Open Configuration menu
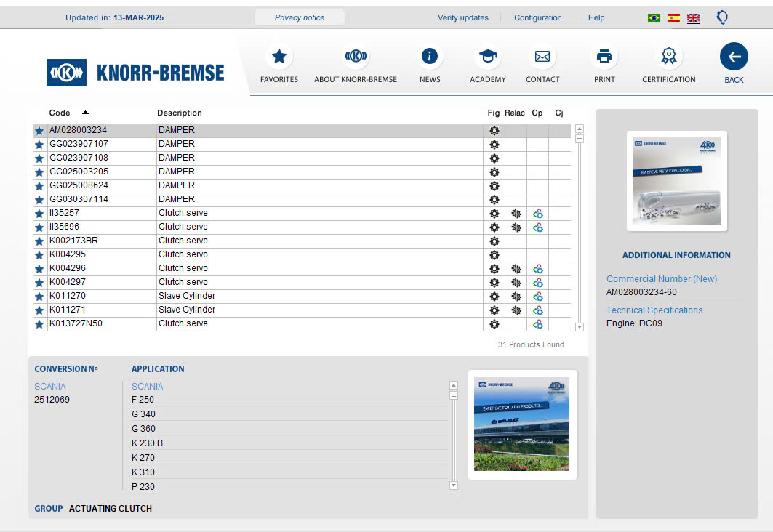 coord(538,17)
